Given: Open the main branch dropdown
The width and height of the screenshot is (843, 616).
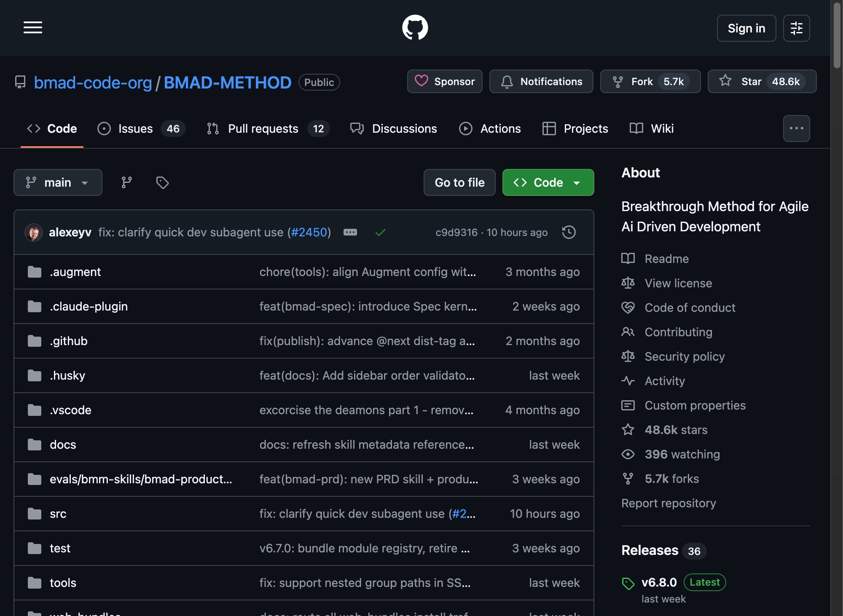Looking at the screenshot, I should 58,182.
